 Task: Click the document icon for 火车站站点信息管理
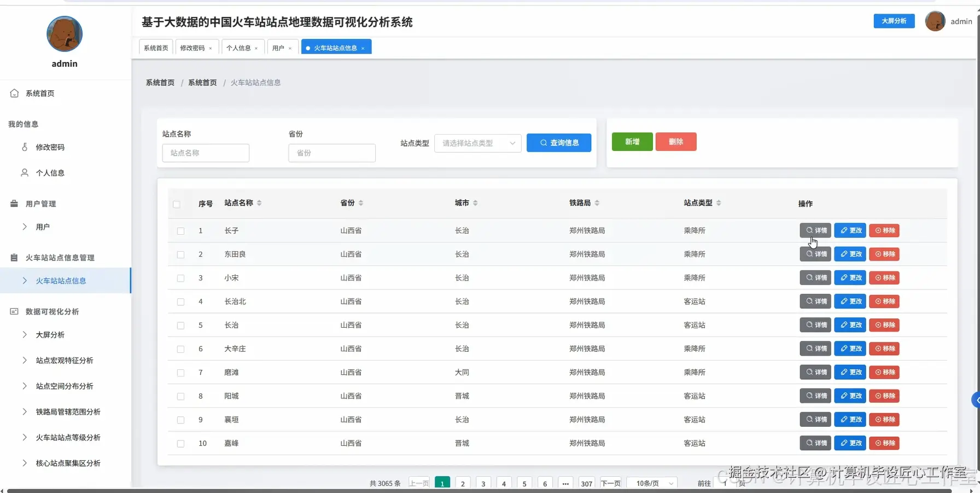(x=14, y=257)
